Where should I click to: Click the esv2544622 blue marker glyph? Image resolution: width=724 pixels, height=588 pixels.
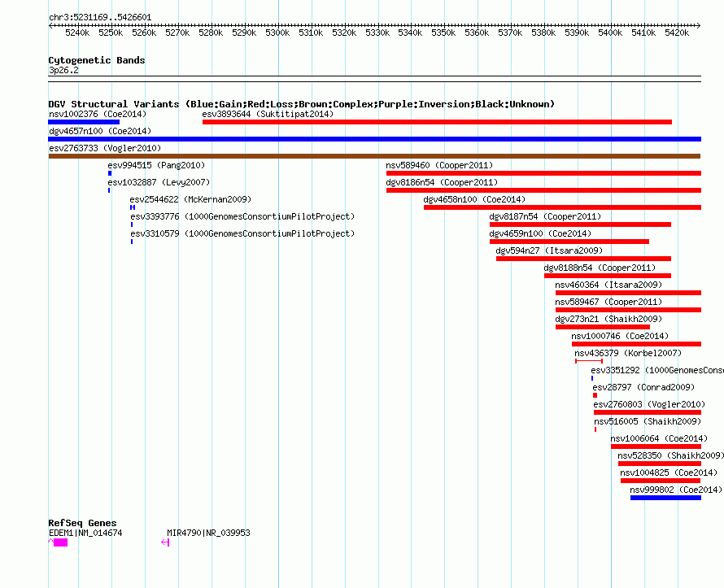tap(133, 207)
